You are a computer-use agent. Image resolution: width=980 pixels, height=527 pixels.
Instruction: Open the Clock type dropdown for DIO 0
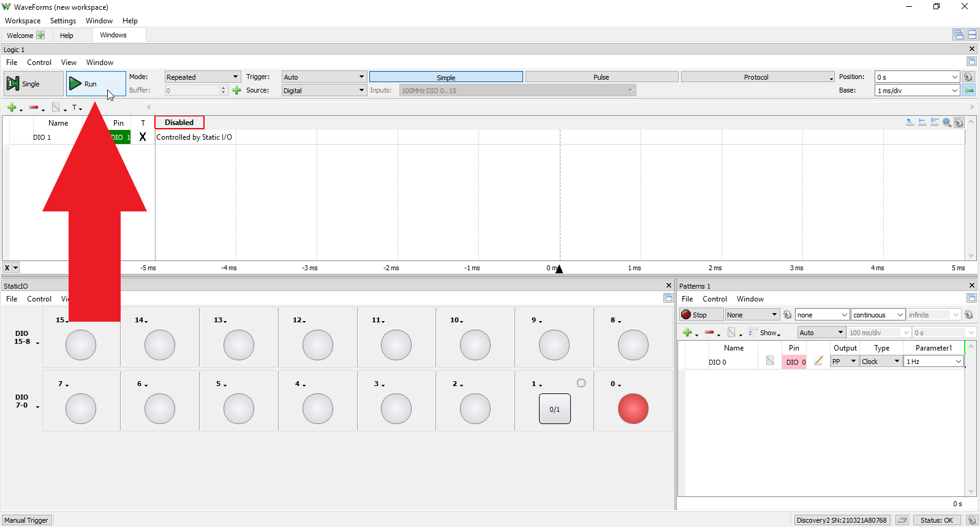pos(881,362)
